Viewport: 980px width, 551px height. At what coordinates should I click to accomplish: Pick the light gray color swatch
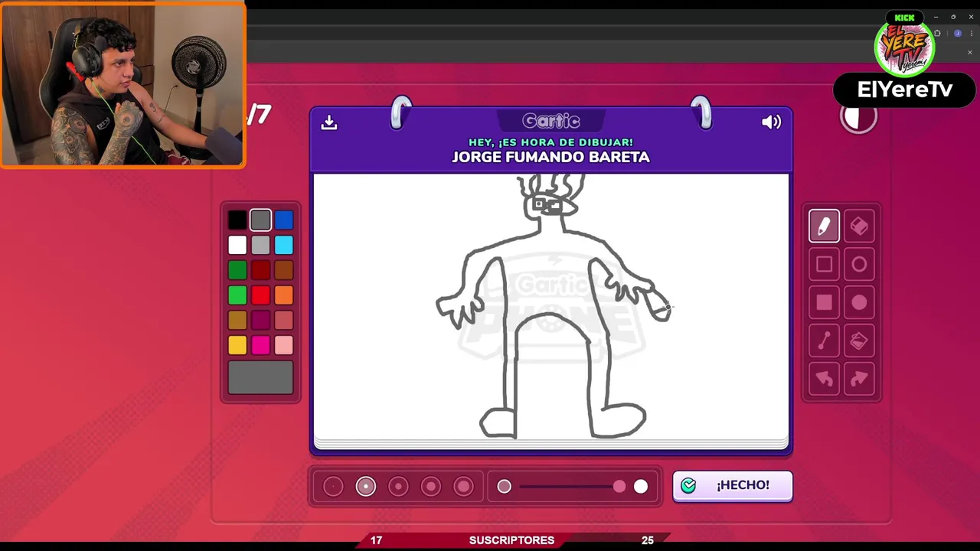coord(260,245)
